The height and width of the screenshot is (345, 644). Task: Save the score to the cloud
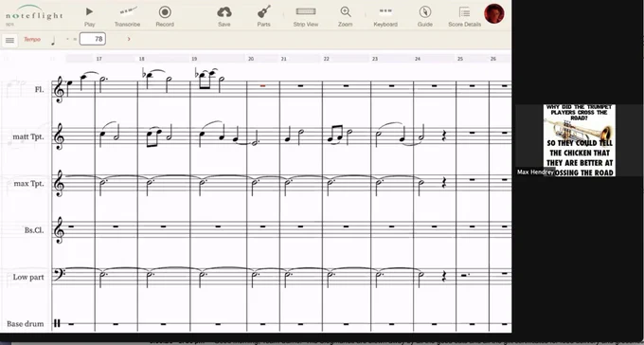224,16
